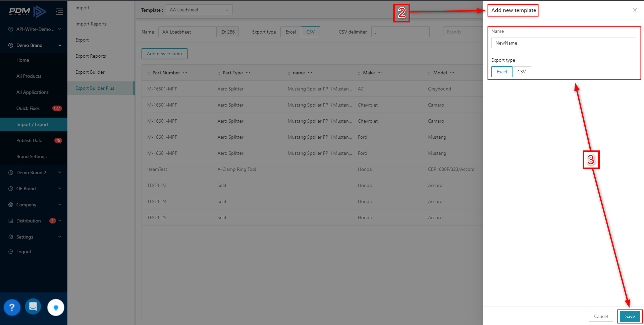Click the Quick Fixes 127 badge
The height and width of the screenshot is (325, 644).
57,108
